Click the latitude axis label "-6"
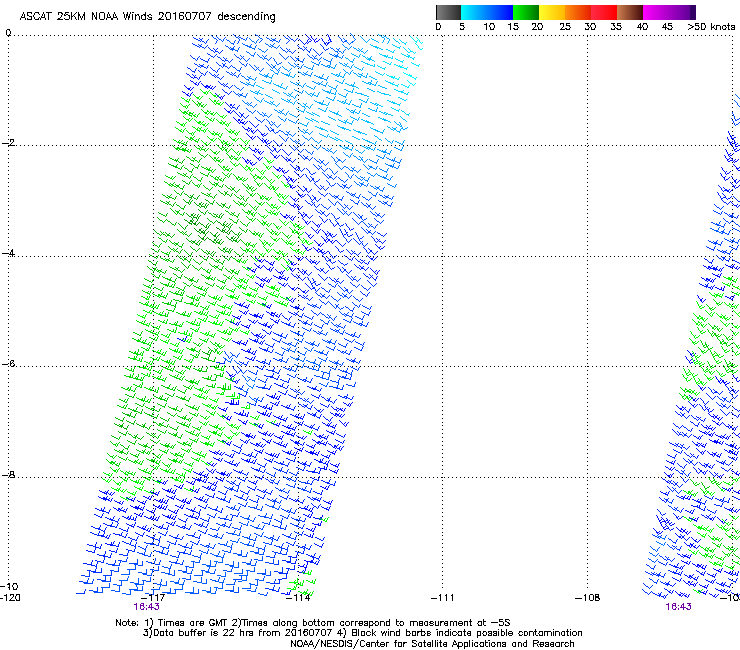 pos(8,363)
